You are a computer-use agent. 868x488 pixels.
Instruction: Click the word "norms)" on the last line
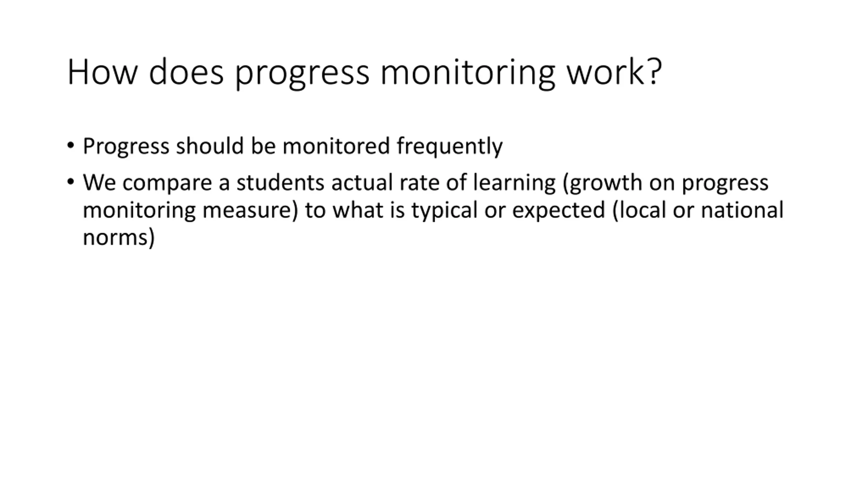(x=119, y=237)
